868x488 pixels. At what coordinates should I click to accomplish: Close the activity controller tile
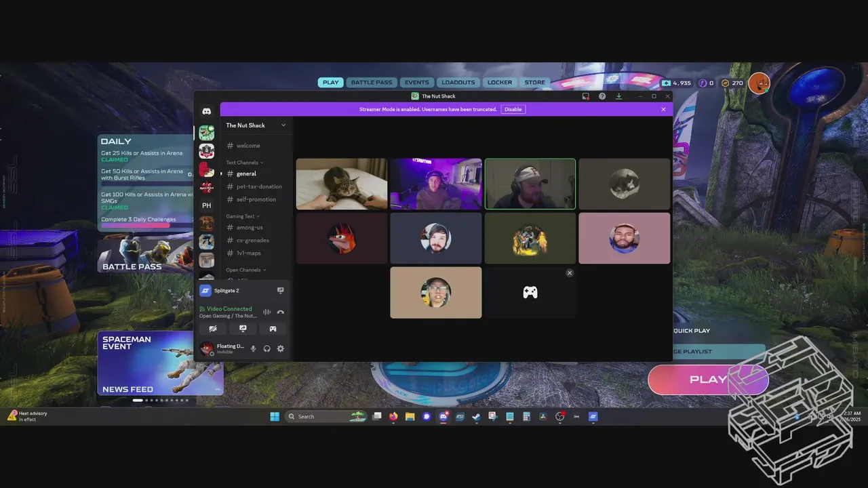point(570,272)
